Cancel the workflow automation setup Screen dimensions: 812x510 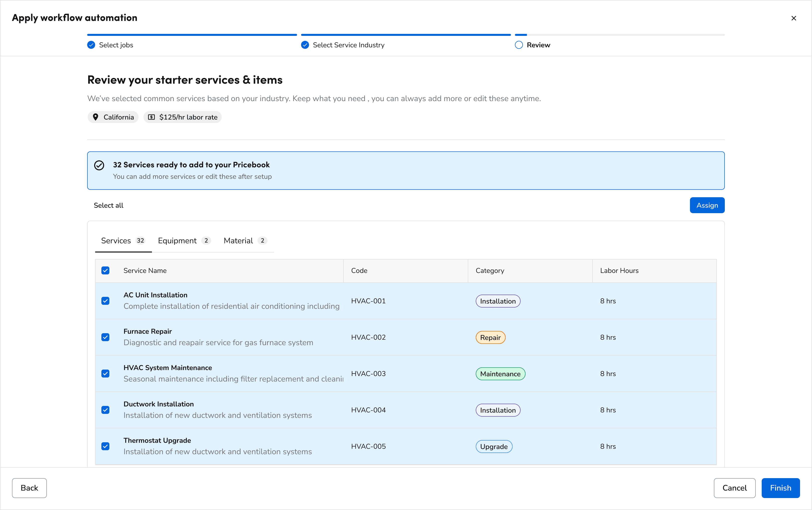(735, 488)
